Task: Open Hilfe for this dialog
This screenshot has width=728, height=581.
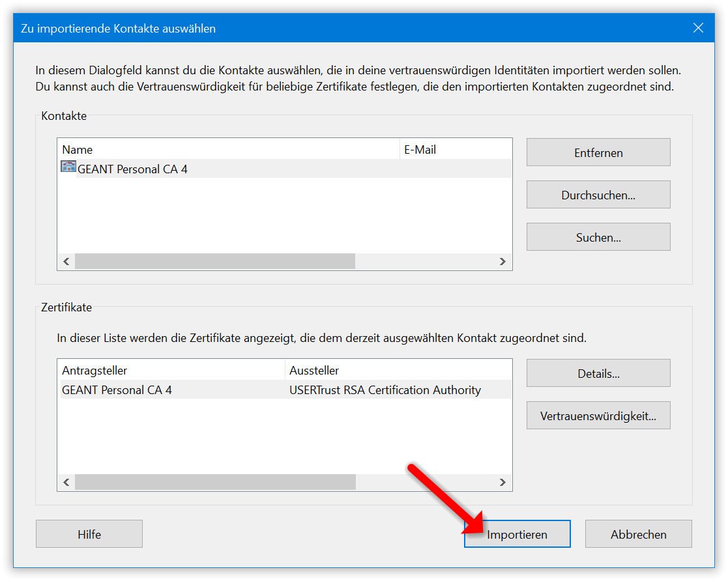Action: click(x=89, y=533)
